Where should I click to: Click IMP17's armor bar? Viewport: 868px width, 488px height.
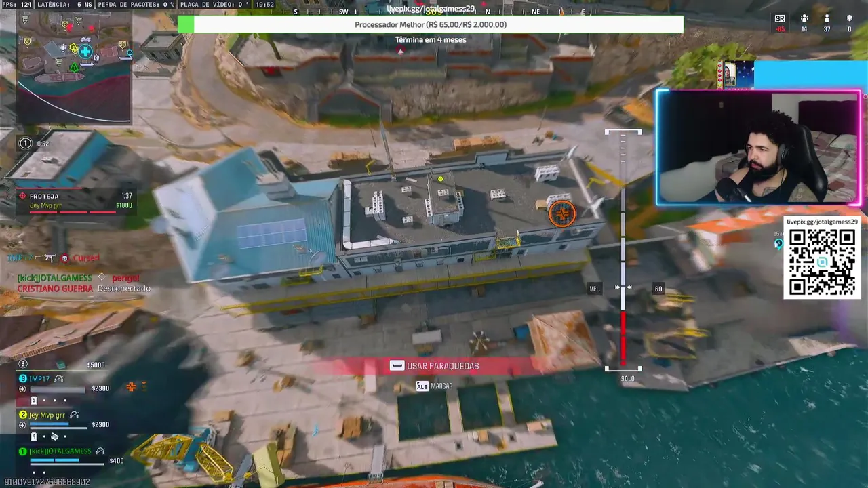tap(58, 390)
